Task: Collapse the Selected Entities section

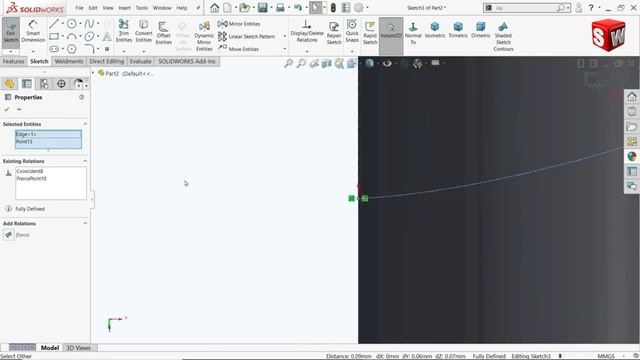Action: (x=85, y=124)
